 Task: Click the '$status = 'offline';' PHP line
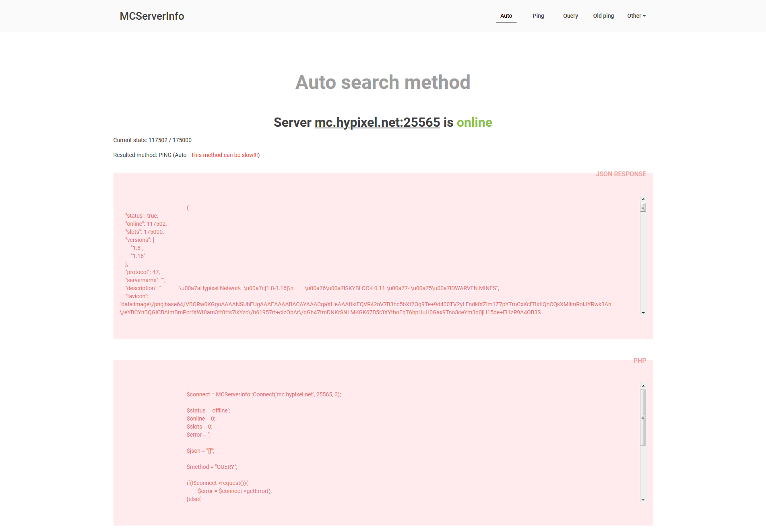point(208,410)
